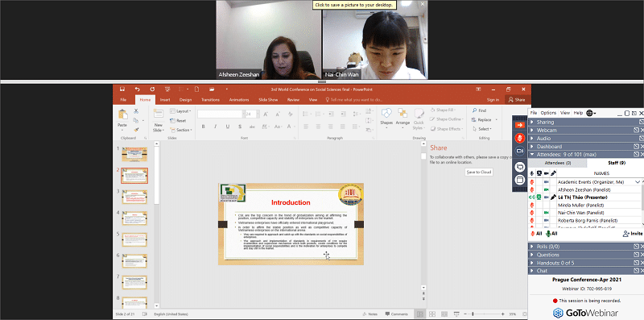Open screen sharing icon in grab tab
644x320 pixels.
[x=519, y=167]
